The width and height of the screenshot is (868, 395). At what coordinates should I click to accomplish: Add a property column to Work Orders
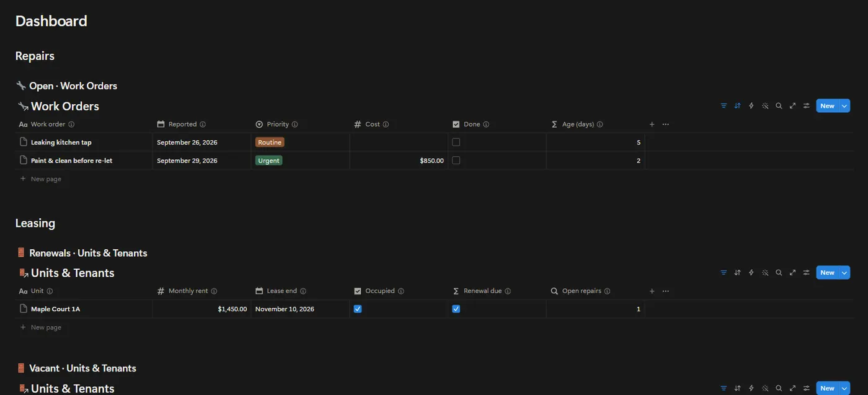652,125
